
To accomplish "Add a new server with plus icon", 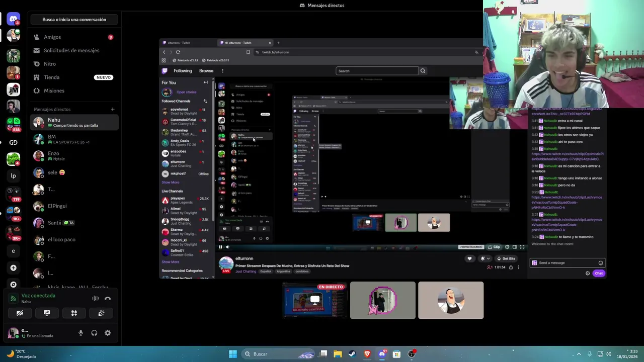I will click(14, 268).
